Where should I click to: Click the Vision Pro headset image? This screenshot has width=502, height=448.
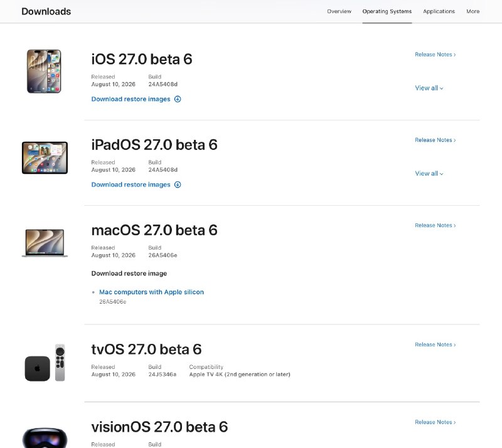[x=45, y=437]
